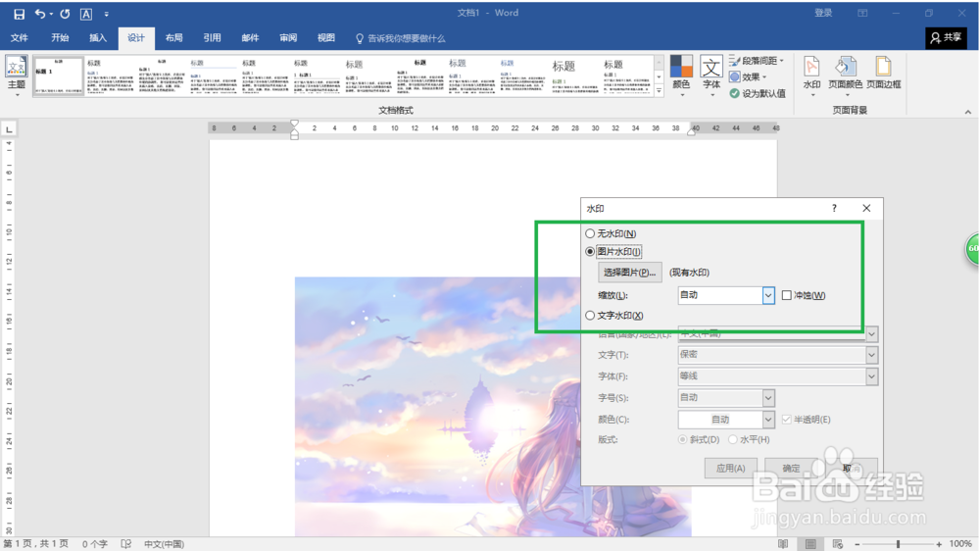
Task: Switch to the References tab
Action: tap(213, 38)
